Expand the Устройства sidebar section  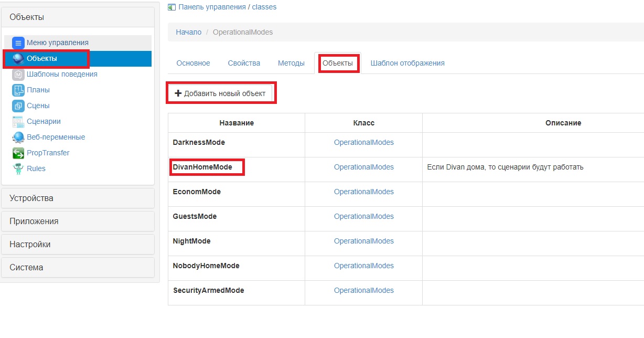point(78,198)
